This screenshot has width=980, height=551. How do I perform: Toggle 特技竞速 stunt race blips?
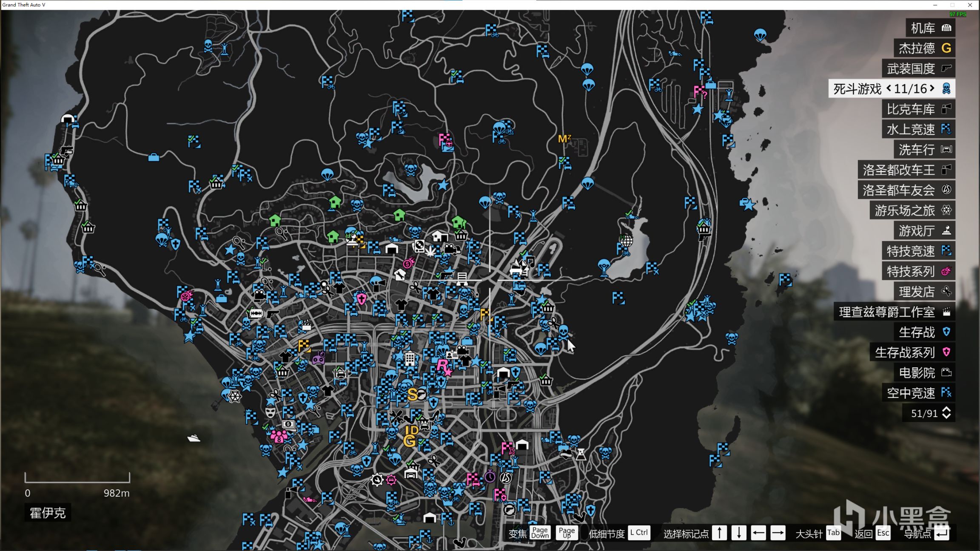[918, 251]
